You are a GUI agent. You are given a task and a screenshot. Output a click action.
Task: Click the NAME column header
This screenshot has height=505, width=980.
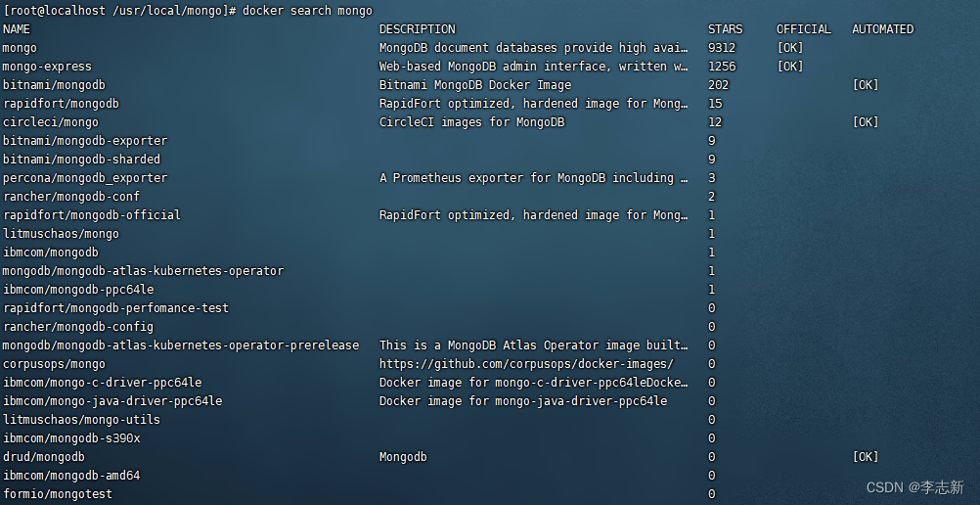[17, 29]
